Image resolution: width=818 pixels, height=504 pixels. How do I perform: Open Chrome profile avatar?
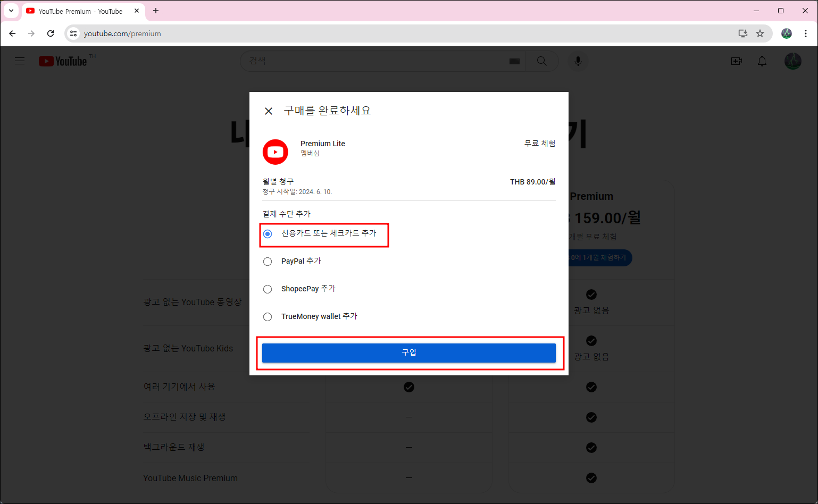pyautogui.click(x=787, y=33)
